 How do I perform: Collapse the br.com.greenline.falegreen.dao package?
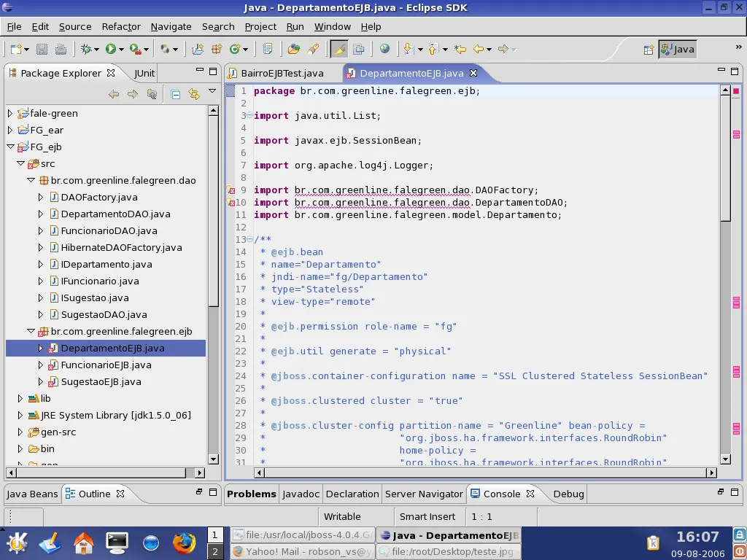(x=31, y=180)
